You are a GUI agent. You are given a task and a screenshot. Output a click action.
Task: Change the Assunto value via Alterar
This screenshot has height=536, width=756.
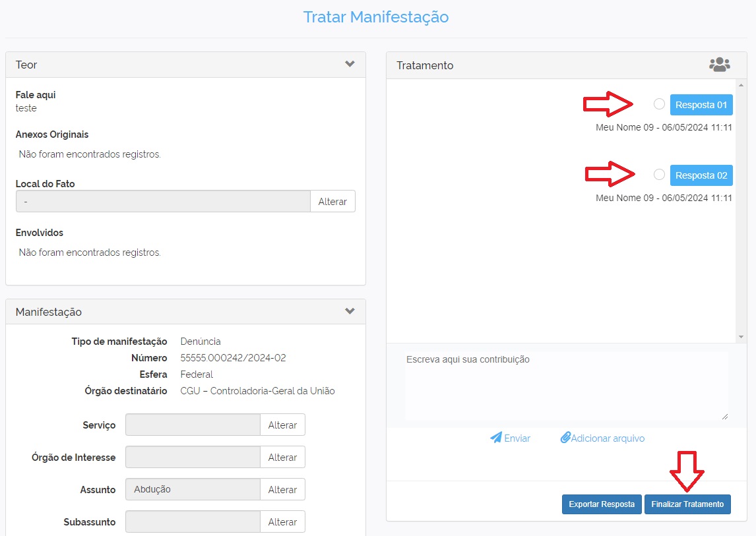(x=282, y=490)
